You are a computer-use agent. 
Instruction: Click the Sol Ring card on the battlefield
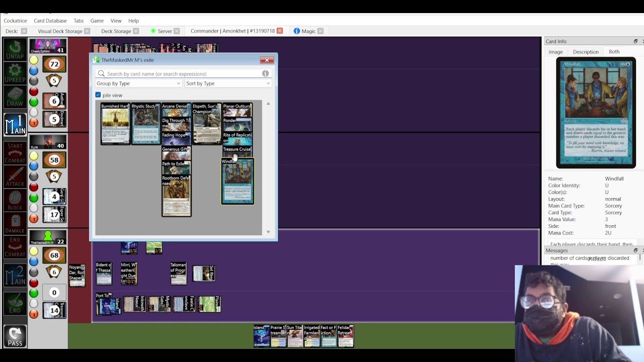click(x=204, y=274)
